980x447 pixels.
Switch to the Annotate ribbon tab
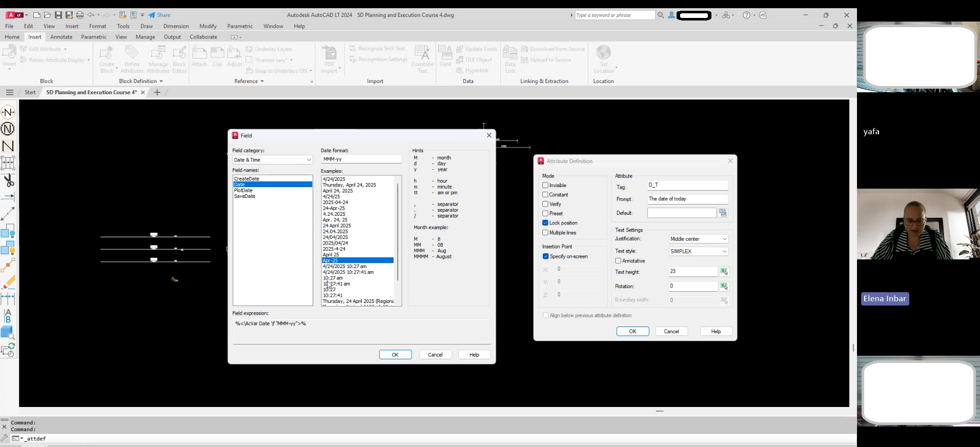pyautogui.click(x=61, y=37)
